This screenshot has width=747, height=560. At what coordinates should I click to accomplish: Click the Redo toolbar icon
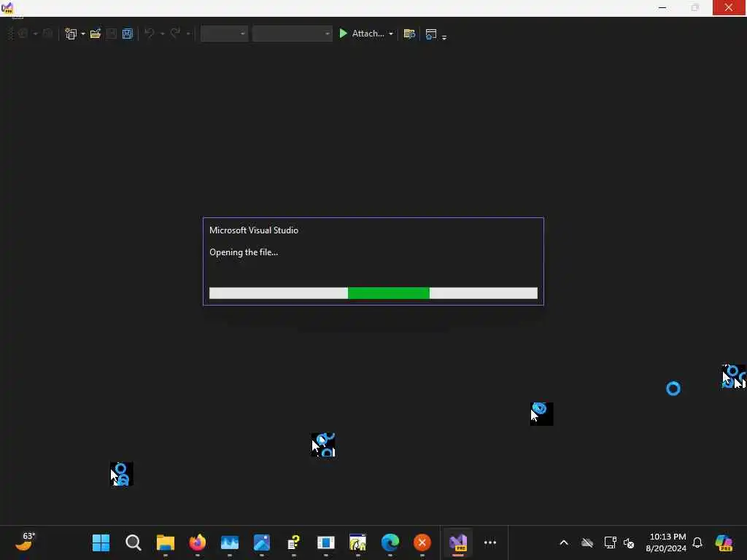175,34
